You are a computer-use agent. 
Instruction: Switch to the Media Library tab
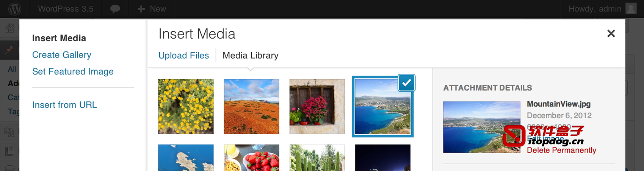(x=251, y=55)
